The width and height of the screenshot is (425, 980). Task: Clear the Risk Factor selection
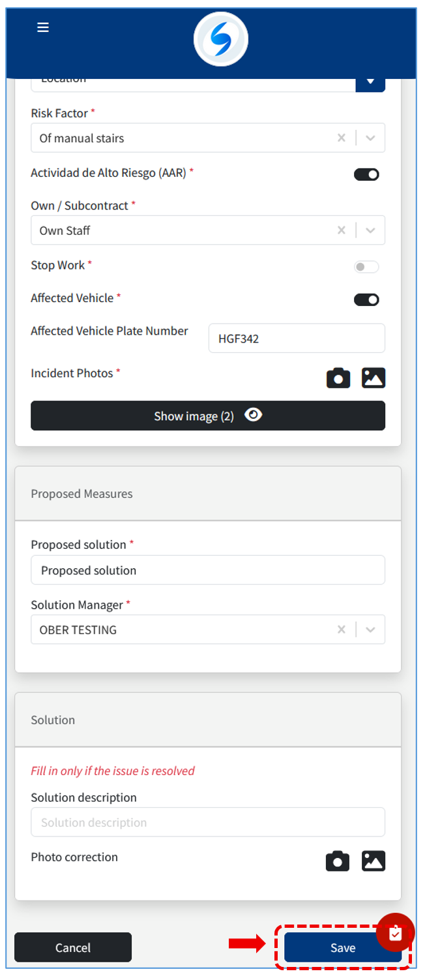coord(341,138)
